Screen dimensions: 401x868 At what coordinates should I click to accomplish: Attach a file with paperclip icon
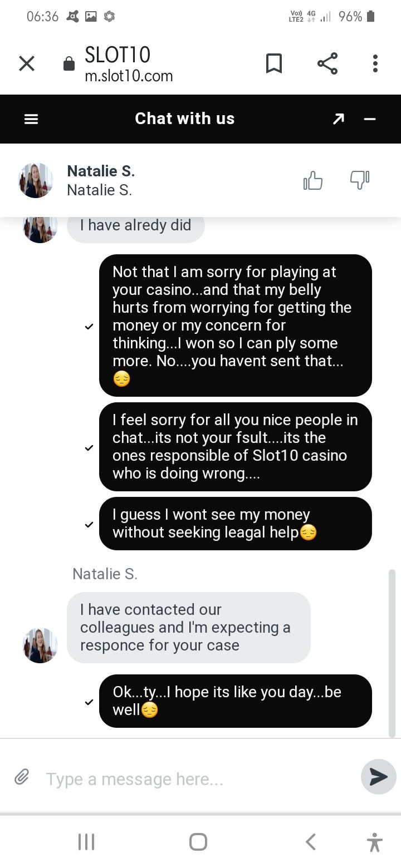(x=22, y=776)
